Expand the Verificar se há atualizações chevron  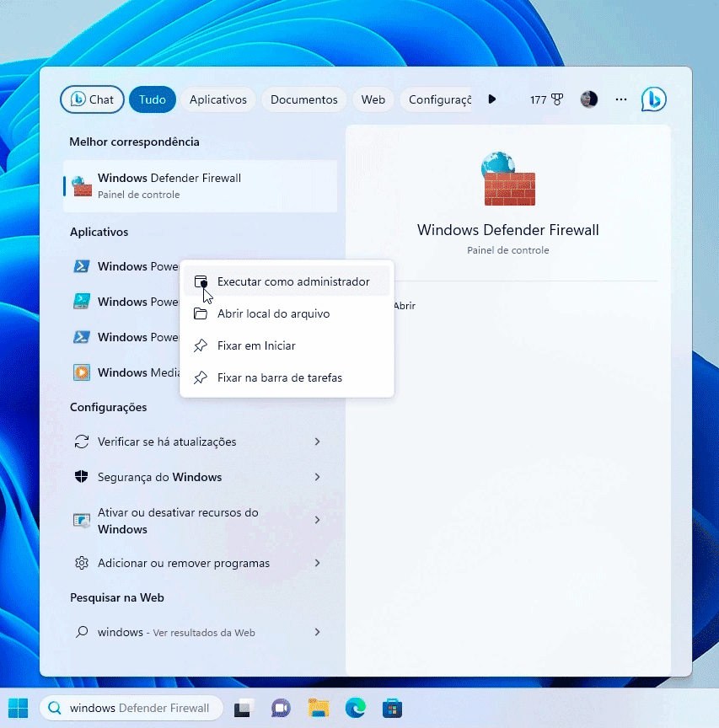coord(318,442)
